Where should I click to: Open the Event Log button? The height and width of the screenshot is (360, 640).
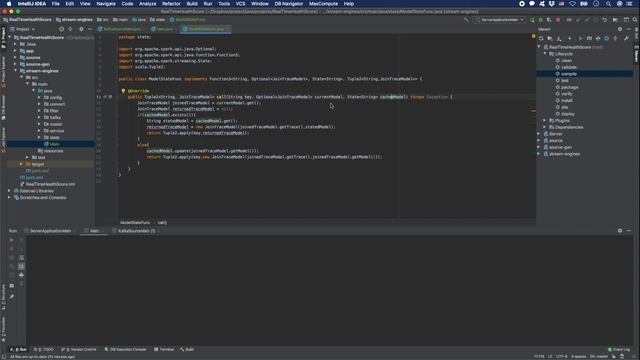click(619, 349)
